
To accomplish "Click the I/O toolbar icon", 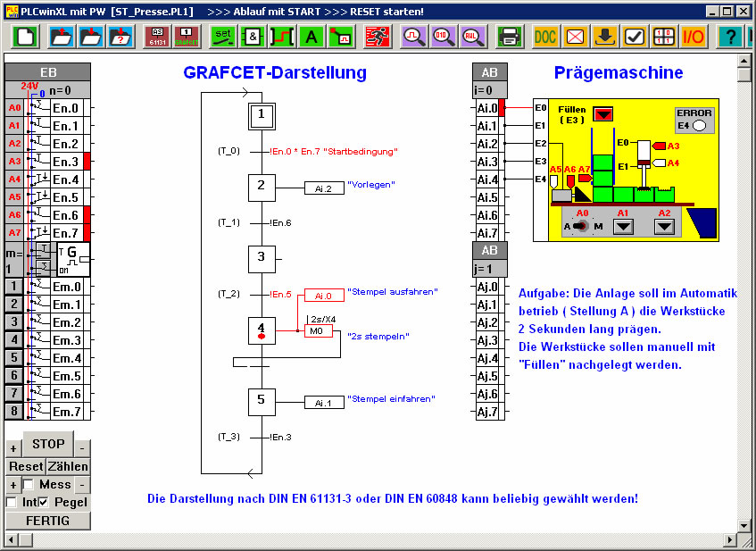I will point(694,38).
